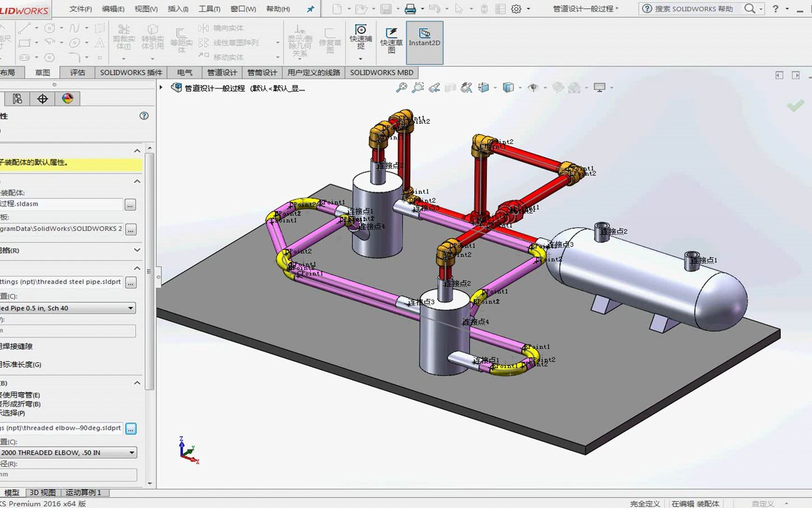
Task: Click the Display style cube icon
Action: pos(508,87)
